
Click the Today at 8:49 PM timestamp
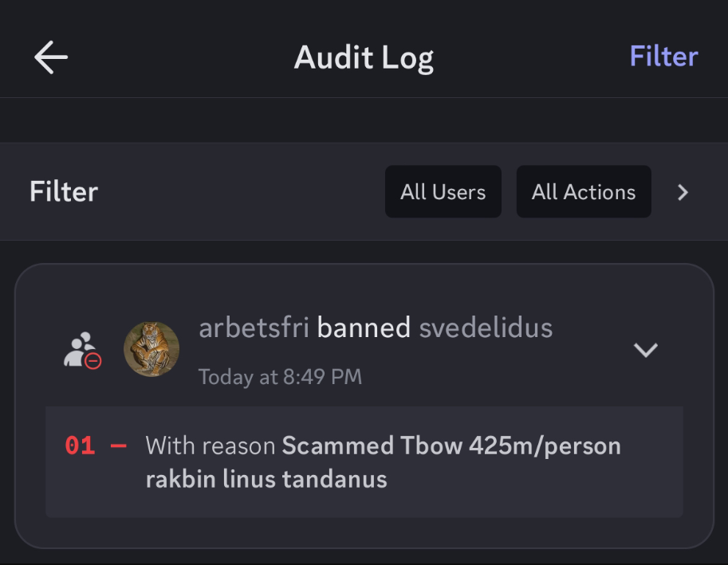280,376
